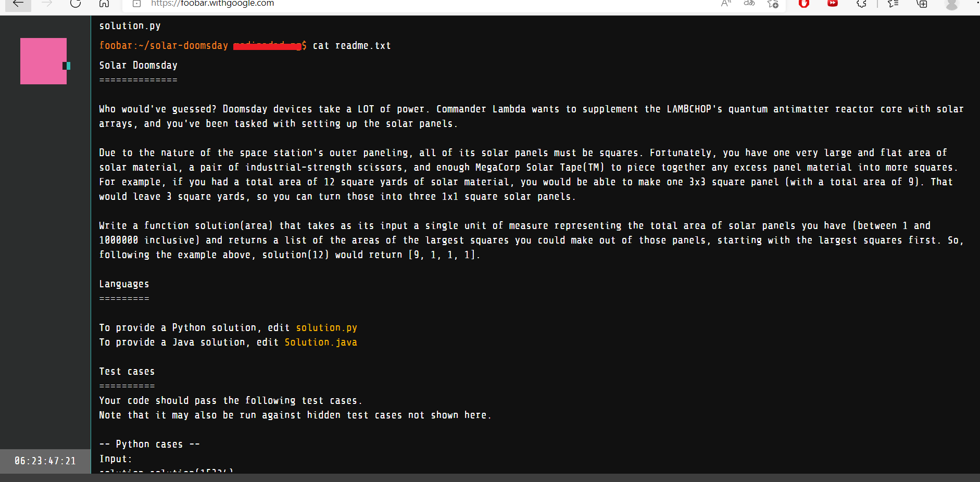
Task: Open the favorites list icon
Action: 893,4
